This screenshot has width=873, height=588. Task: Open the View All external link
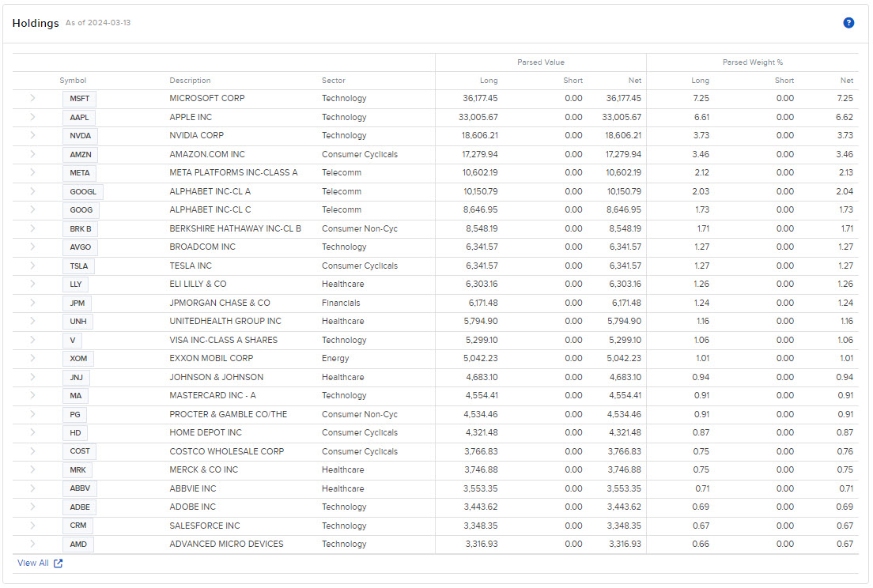(x=40, y=563)
